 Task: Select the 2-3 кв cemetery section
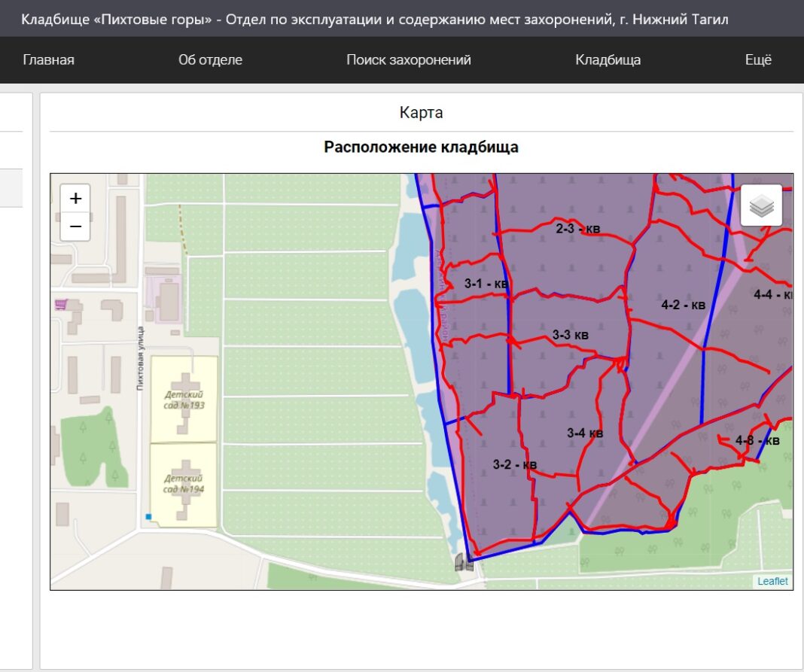[577, 228]
